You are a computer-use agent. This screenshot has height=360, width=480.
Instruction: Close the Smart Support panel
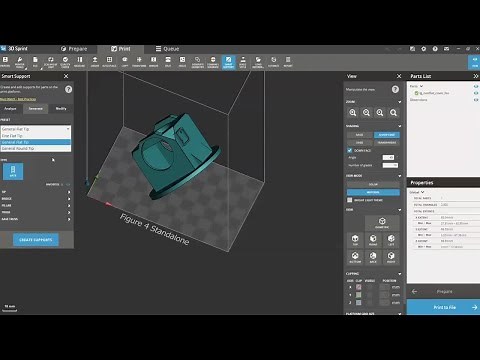click(66, 76)
